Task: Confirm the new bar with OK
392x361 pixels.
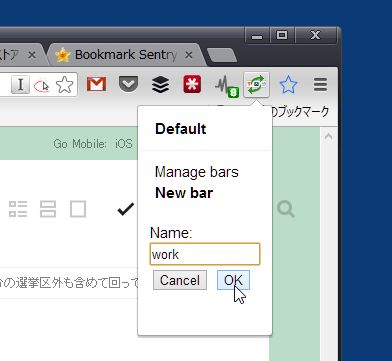Action: 233,280
